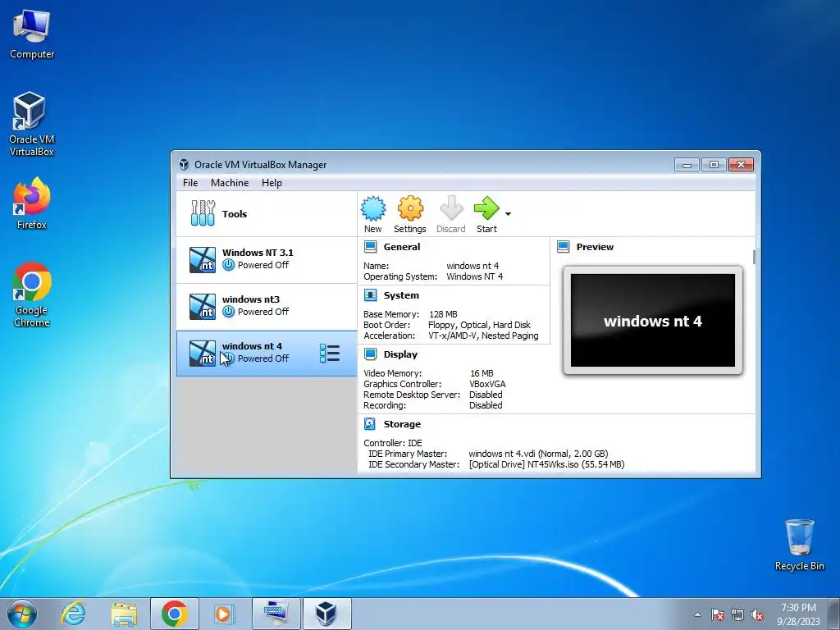This screenshot has width=840, height=630.
Task: Click the Oracle VM VirtualBox desktop shortcut
Action: coord(32,125)
